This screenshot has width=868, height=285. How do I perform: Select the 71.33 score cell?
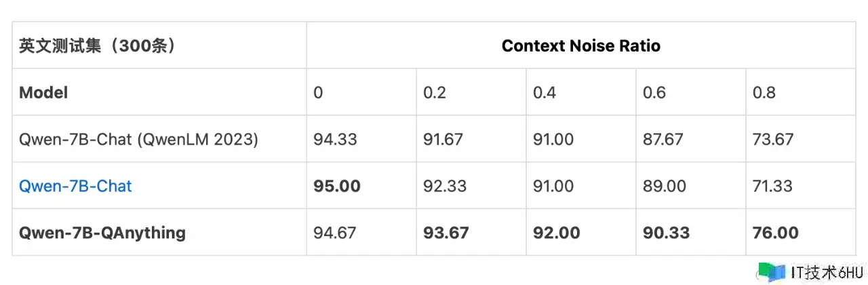click(773, 186)
